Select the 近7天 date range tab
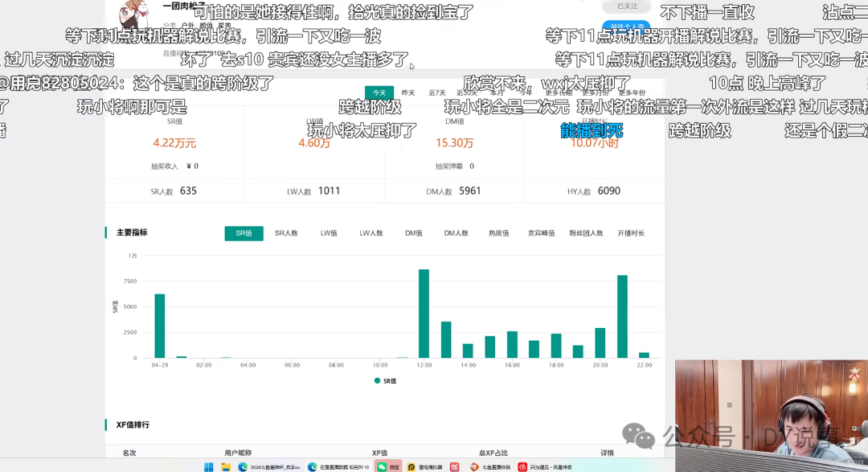868x472 pixels. (436, 92)
